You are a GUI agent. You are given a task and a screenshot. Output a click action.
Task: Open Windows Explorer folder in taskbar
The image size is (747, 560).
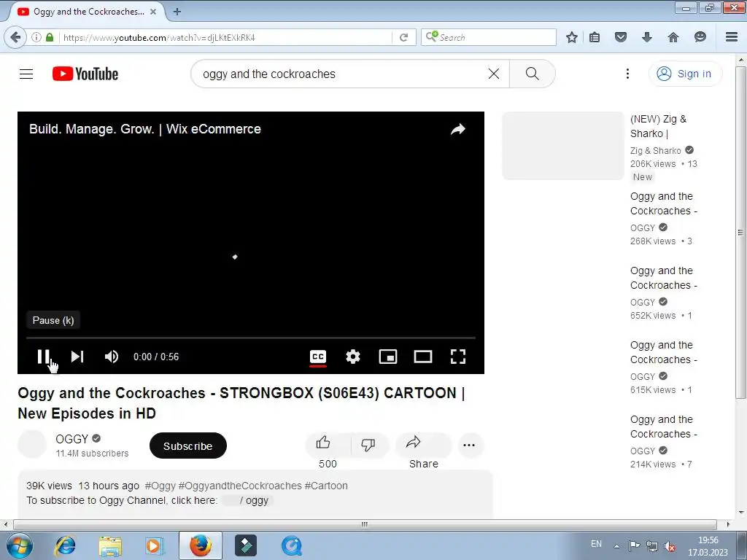click(x=110, y=545)
